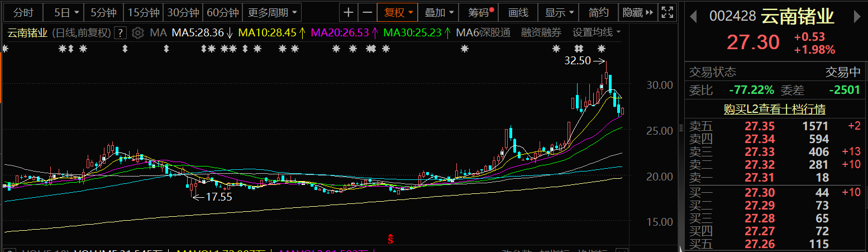This screenshot has width=868, height=252.
Task: Switch to 分时 tab
Action: coord(23,12)
